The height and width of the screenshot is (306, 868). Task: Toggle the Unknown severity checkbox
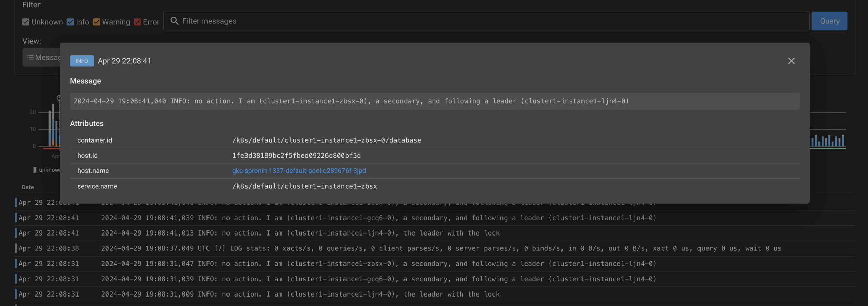[x=26, y=22]
